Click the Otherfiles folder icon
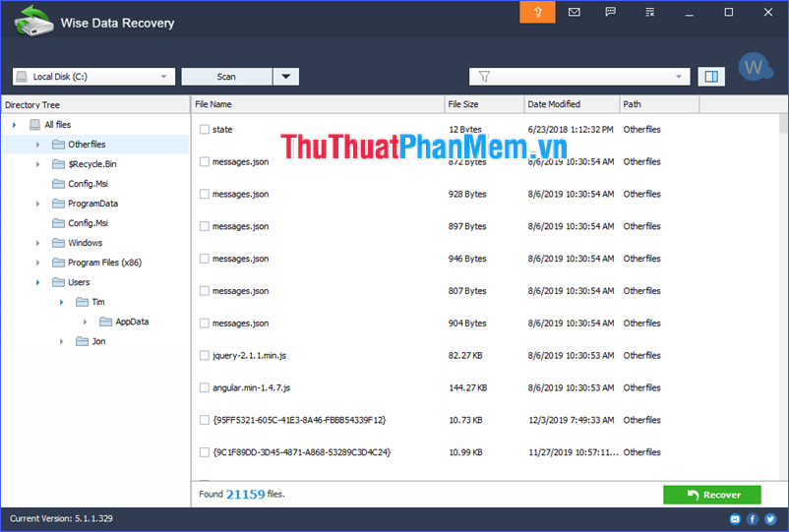789x532 pixels. tap(58, 145)
